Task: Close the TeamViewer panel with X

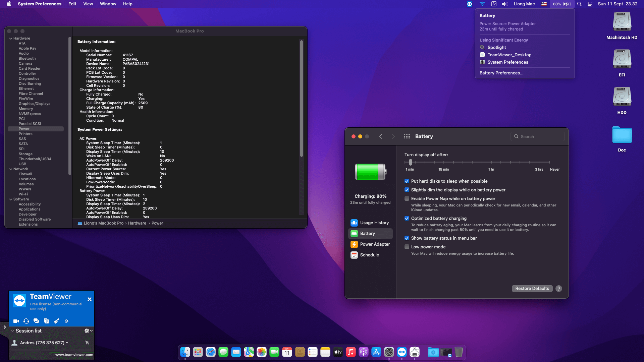Action: coord(90,299)
